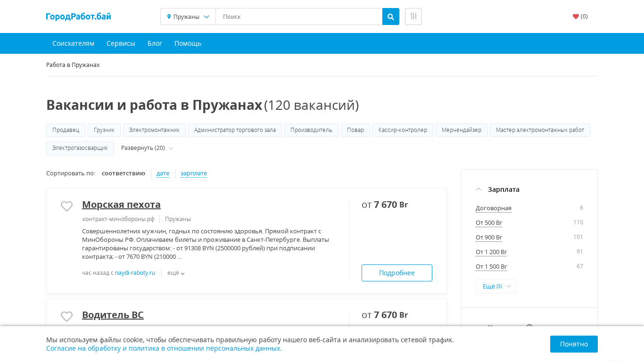Select Грузчик profession tag
Screen dimensions: 644x362
click(x=104, y=130)
